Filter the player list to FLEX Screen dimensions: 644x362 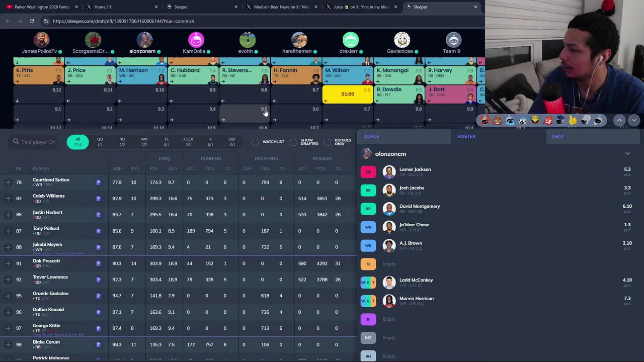click(188, 142)
